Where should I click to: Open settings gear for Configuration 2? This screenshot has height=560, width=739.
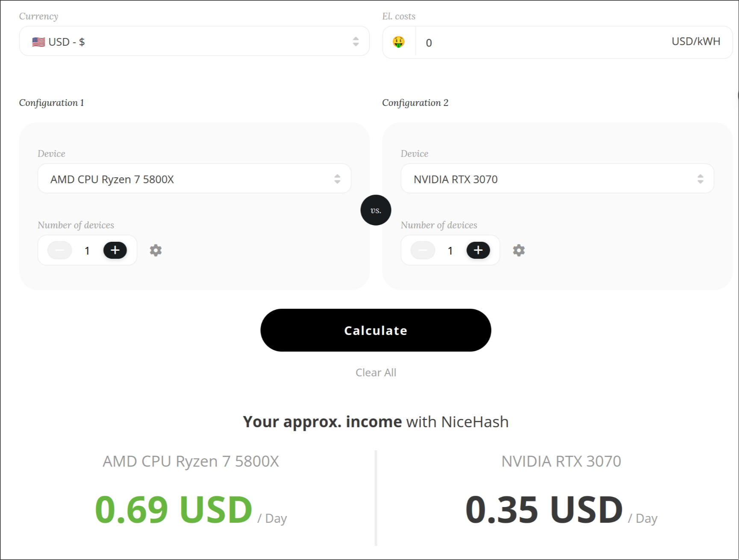click(519, 250)
